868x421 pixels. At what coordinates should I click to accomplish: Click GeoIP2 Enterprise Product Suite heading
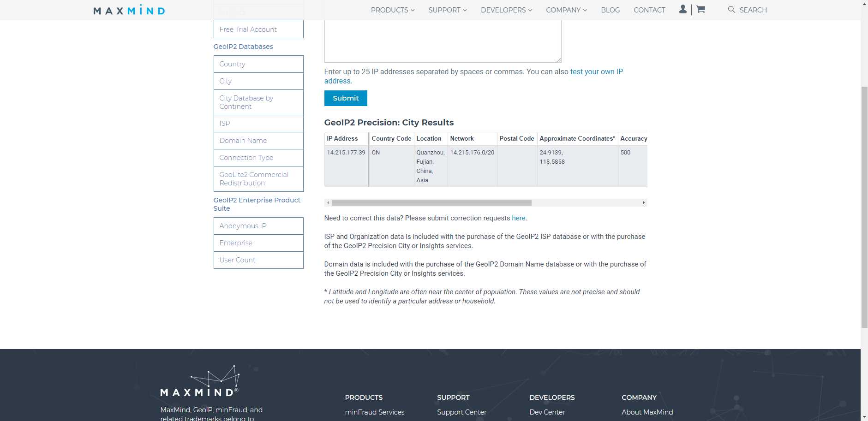coord(257,204)
